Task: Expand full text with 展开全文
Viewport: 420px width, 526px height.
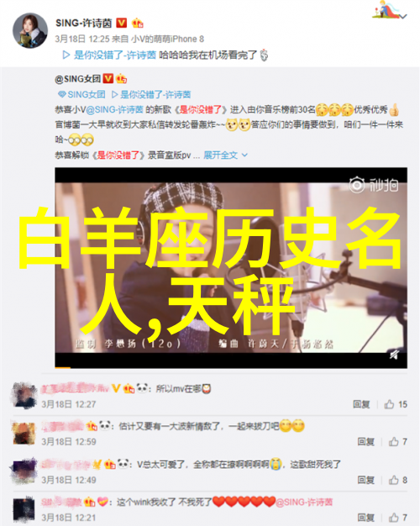Action: click(x=220, y=155)
